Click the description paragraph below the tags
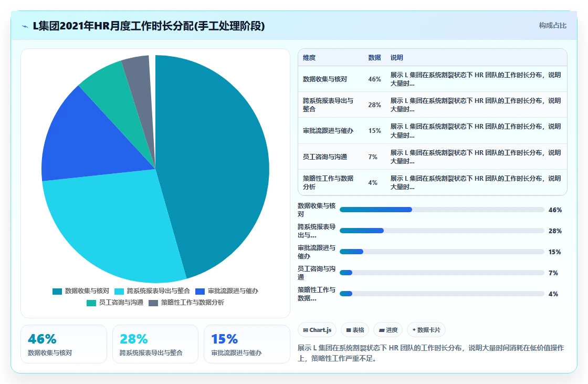 (431, 353)
